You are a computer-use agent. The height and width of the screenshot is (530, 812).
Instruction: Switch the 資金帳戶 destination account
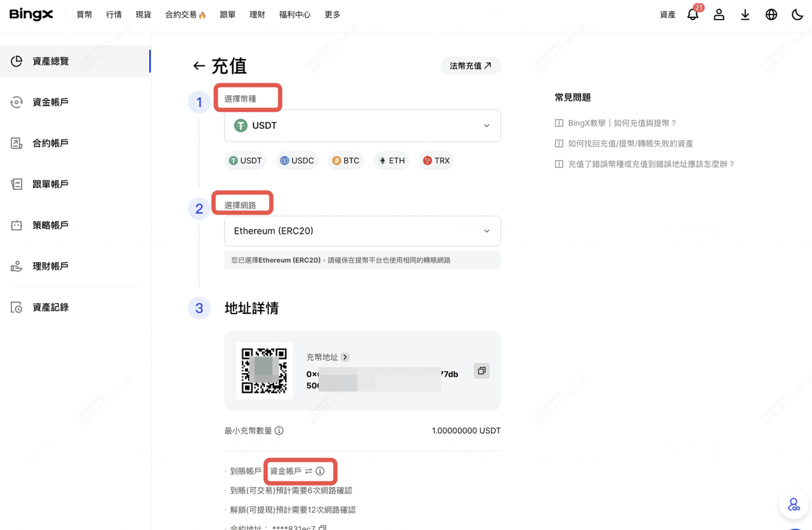[308, 471]
